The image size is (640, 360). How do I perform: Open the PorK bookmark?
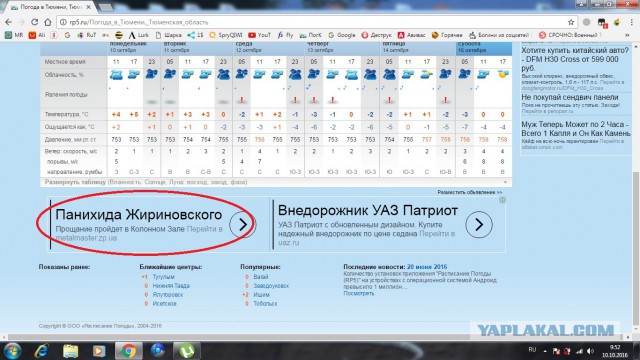310,35
